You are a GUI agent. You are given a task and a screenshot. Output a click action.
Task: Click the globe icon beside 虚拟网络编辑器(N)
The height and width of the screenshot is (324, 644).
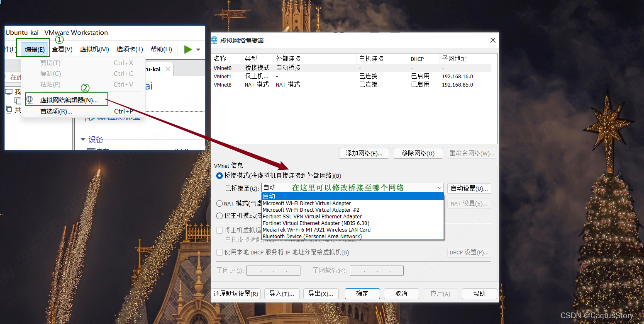pos(29,99)
